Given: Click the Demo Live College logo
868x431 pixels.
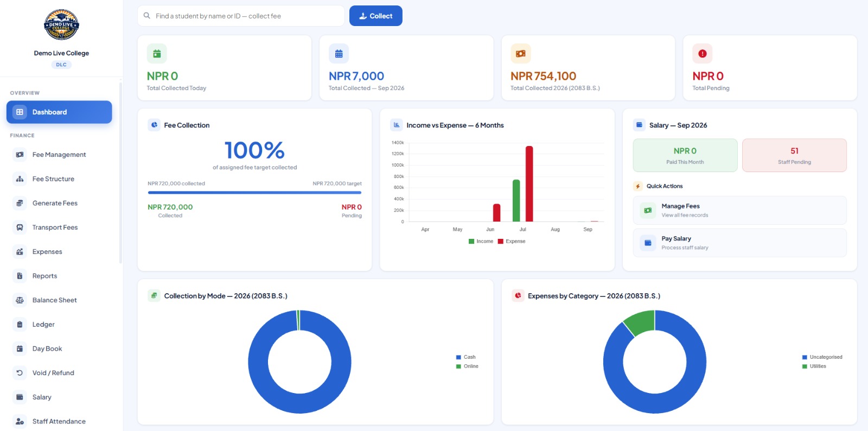Looking at the screenshot, I should (x=61, y=24).
